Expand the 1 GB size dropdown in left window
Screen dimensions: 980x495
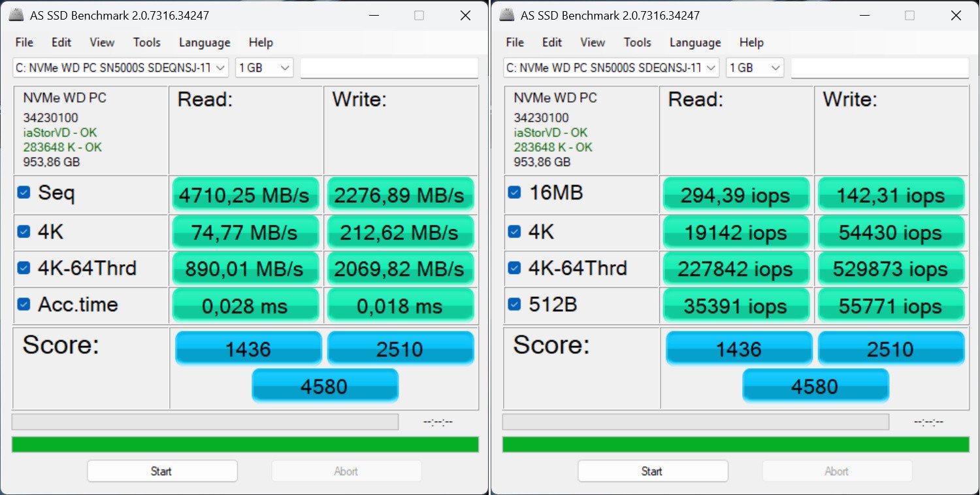click(265, 68)
